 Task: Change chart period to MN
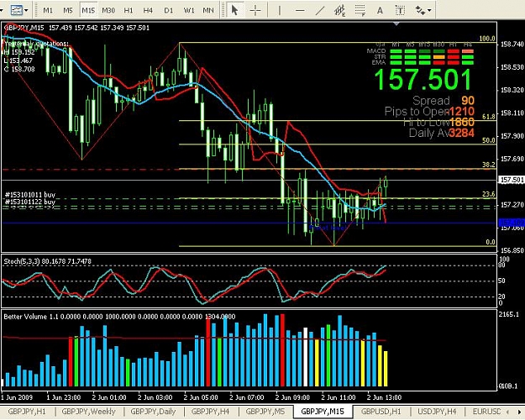pyautogui.click(x=208, y=10)
